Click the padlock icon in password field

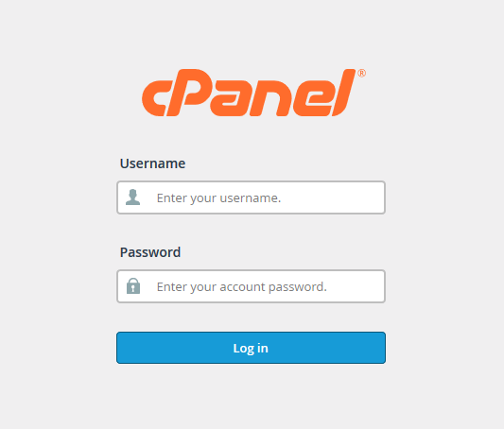pyautogui.click(x=133, y=285)
